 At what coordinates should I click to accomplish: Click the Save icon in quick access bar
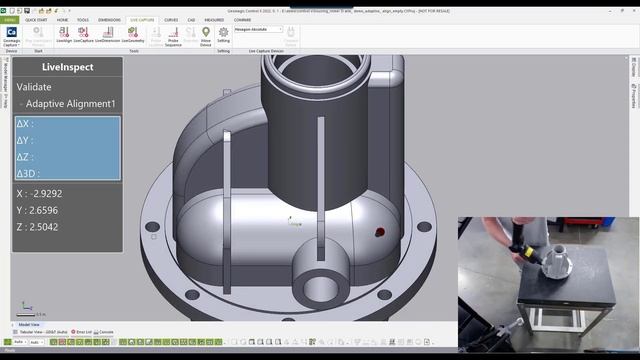[x=27, y=11]
